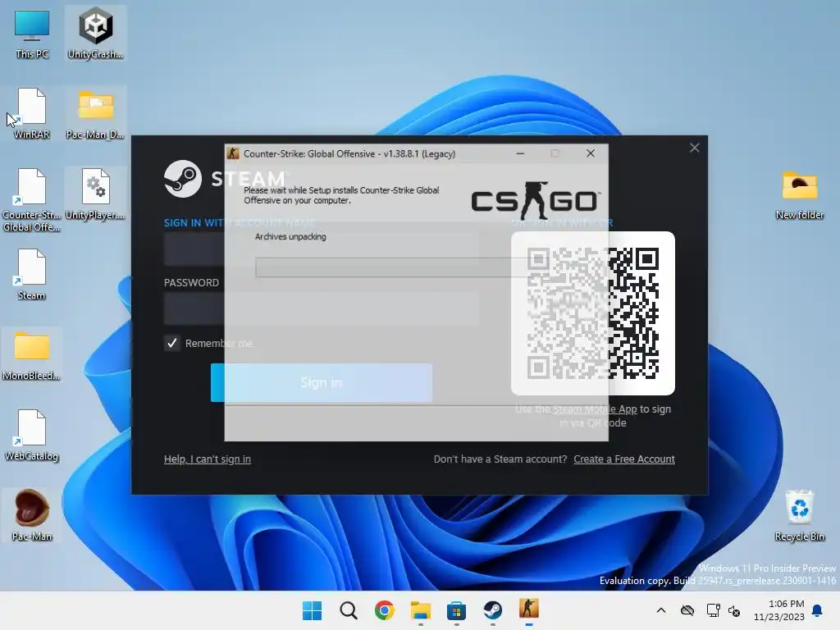Click the CS:GO logo in installer
Viewport: 840px width, 630px height.
tap(536, 201)
